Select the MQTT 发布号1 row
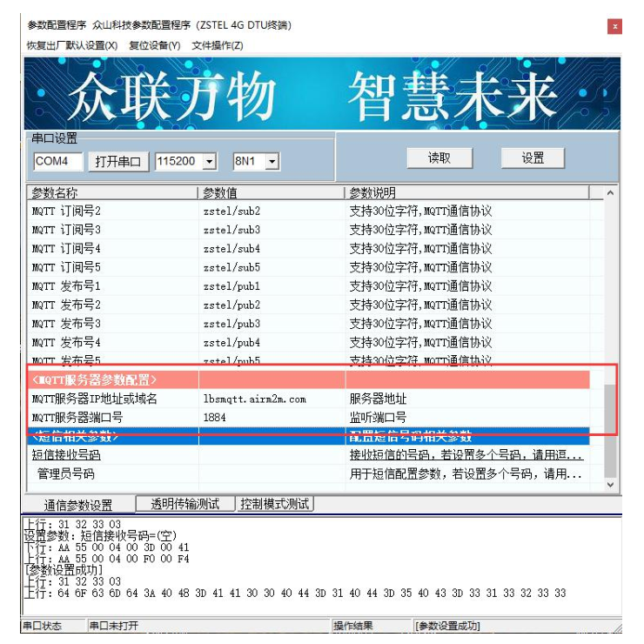644x644 pixels. click(x=309, y=286)
